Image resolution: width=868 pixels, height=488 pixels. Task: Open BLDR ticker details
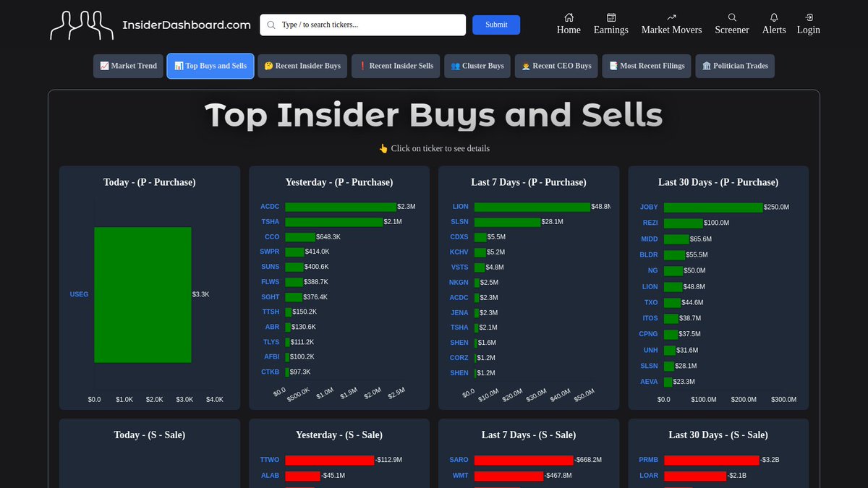tap(649, 254)
